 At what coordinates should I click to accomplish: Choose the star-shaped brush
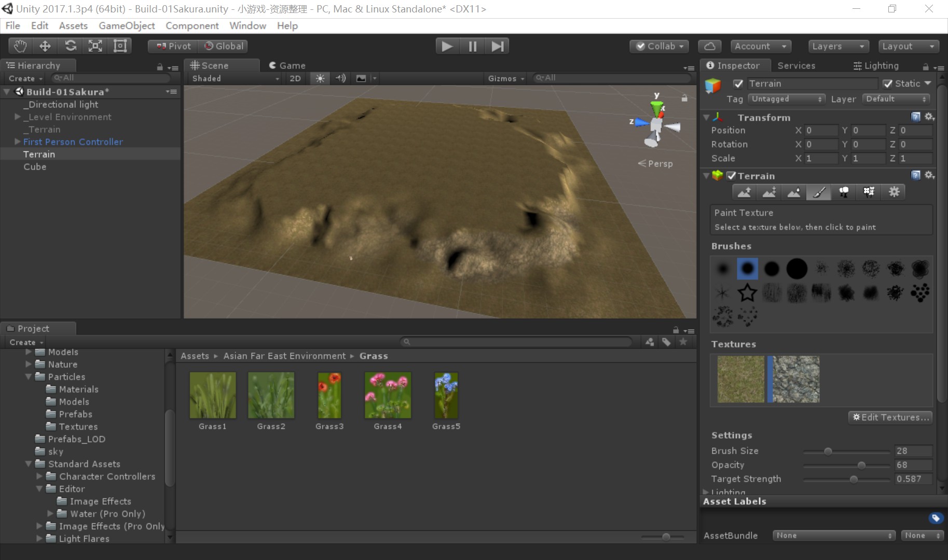point(747,293)
